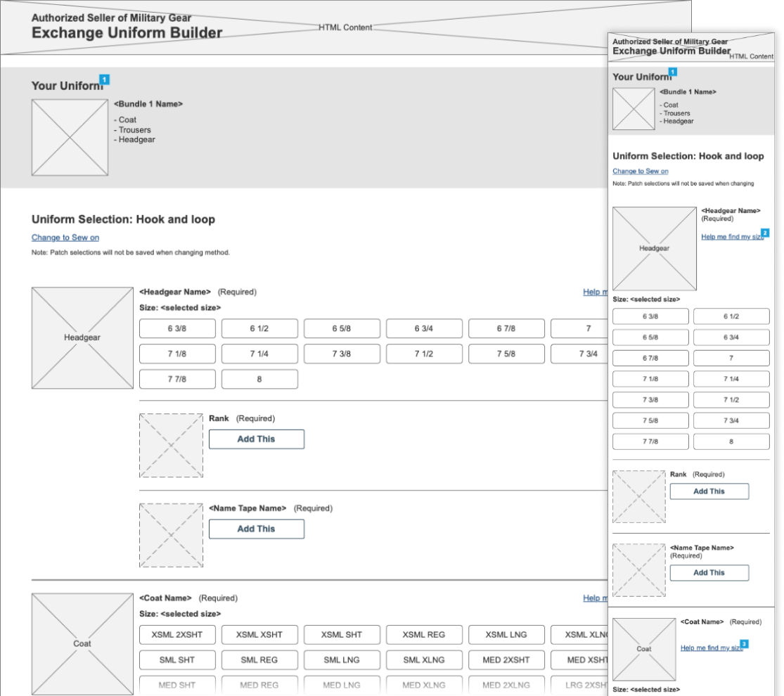Click Add This for the Rank patch
Image resolution: width=784 pixels, height=696 pixels.
click(256, 439)
